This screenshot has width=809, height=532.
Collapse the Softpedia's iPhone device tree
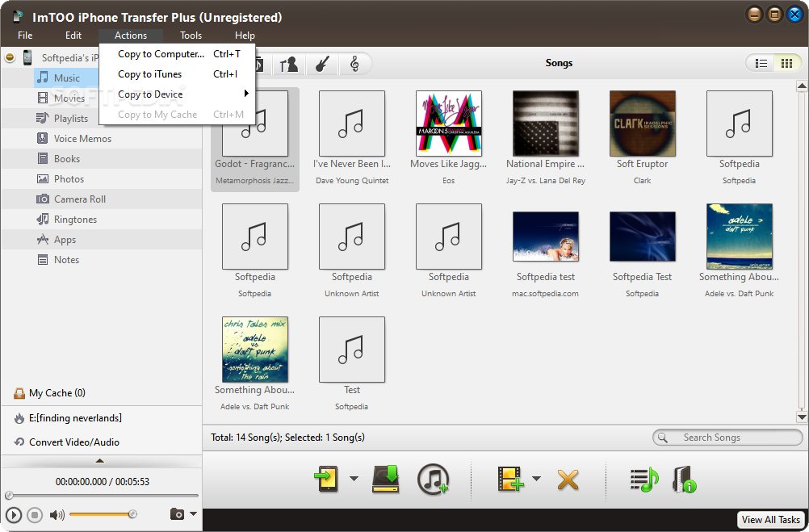10,57
